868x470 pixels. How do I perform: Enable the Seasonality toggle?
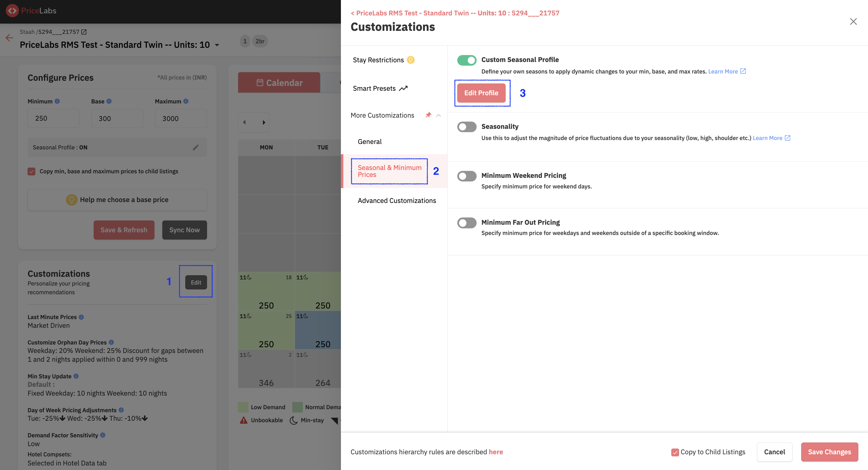click(x=467, y=127)
